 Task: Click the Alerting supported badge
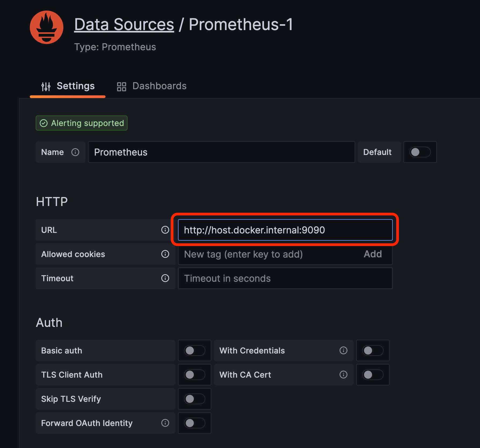pyautogui.click(x=82, y=123)
